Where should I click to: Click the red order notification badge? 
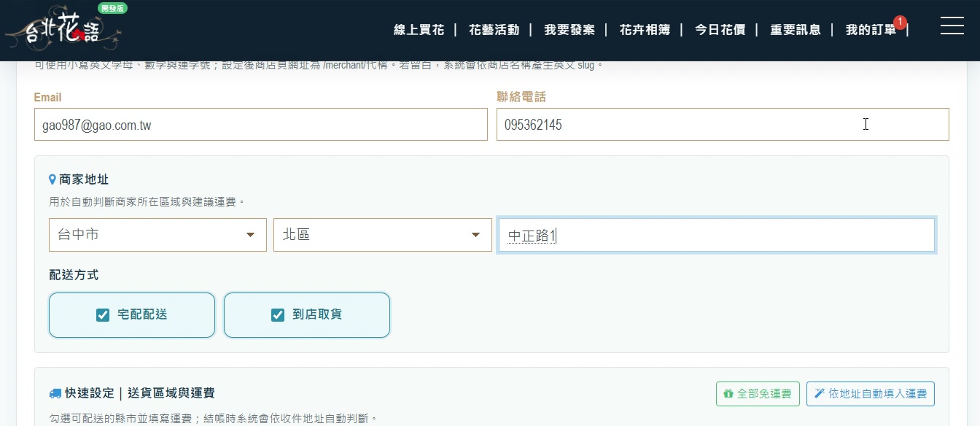pyautogui.click(x=900, y=22)
